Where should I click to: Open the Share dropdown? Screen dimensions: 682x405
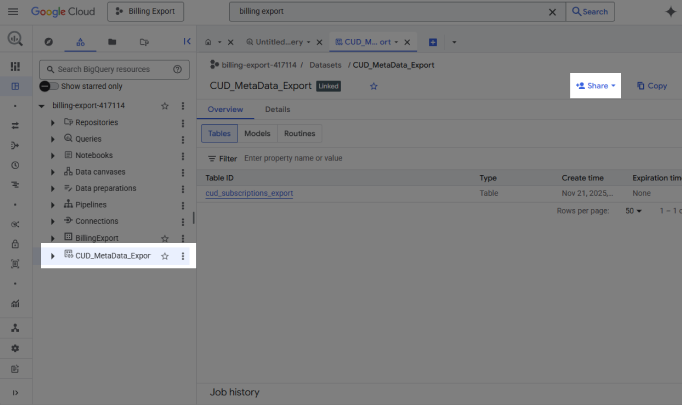click(x=595, y=86)
